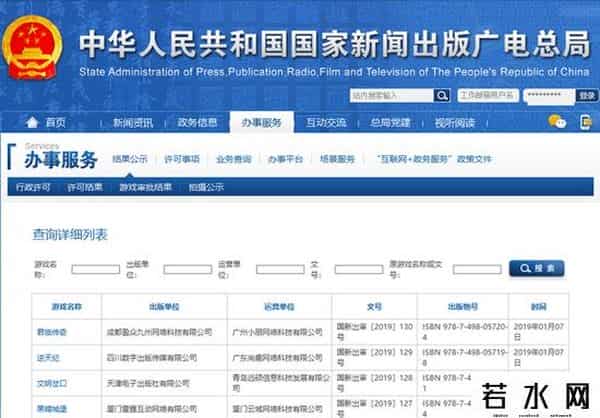The image size is (600, 418).
Task: Focus the work email username field
Action: pyautogui.click(x=488, y=95)
